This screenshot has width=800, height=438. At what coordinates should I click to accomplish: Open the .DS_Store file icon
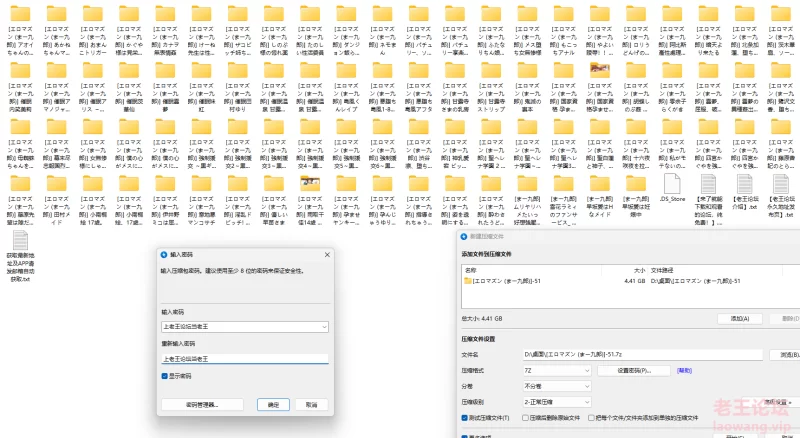click(x=672, y=184)
